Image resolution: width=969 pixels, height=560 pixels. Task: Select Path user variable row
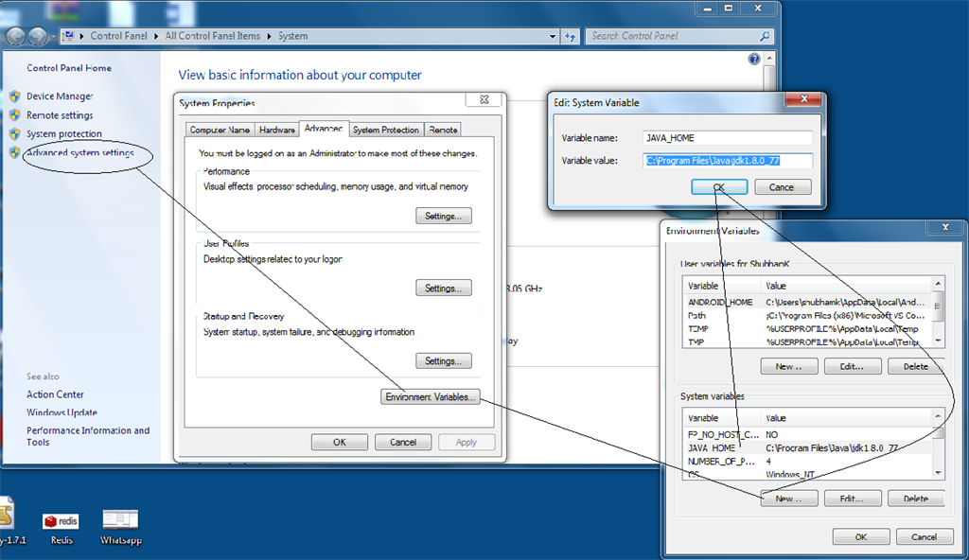808,315
